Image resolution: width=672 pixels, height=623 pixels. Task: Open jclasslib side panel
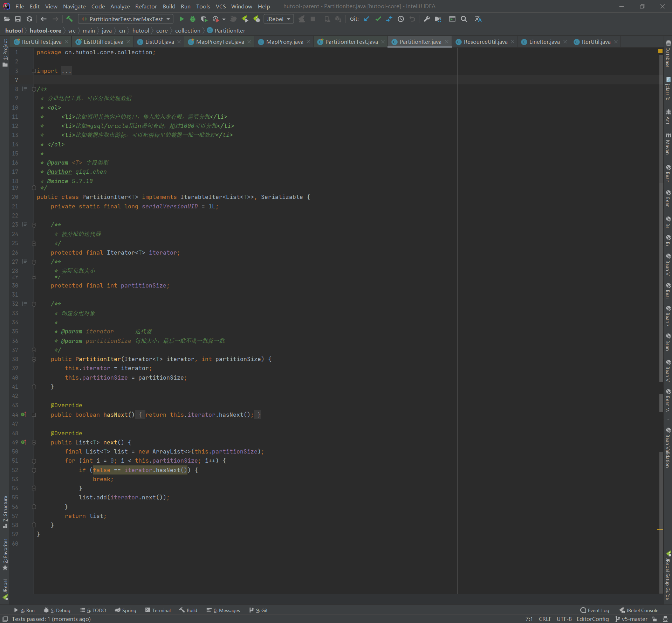(x=668, y=89)
